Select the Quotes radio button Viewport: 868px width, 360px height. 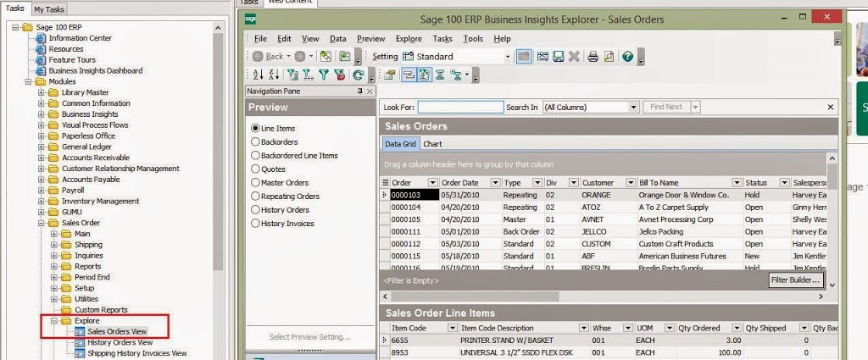pyautogui.click(x=255, y=169)
